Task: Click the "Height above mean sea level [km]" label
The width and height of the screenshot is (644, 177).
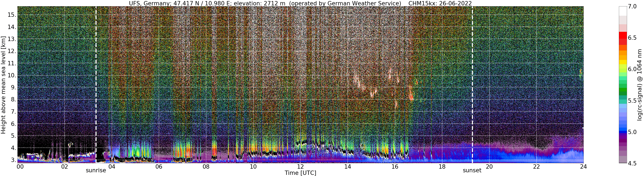Action: point(3,85)
